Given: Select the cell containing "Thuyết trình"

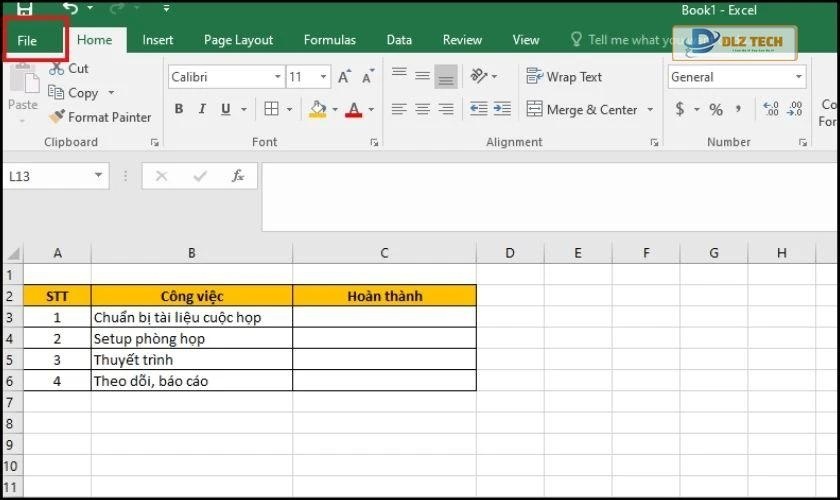Looking at the screenshot, I should click(x=191, y=360).
